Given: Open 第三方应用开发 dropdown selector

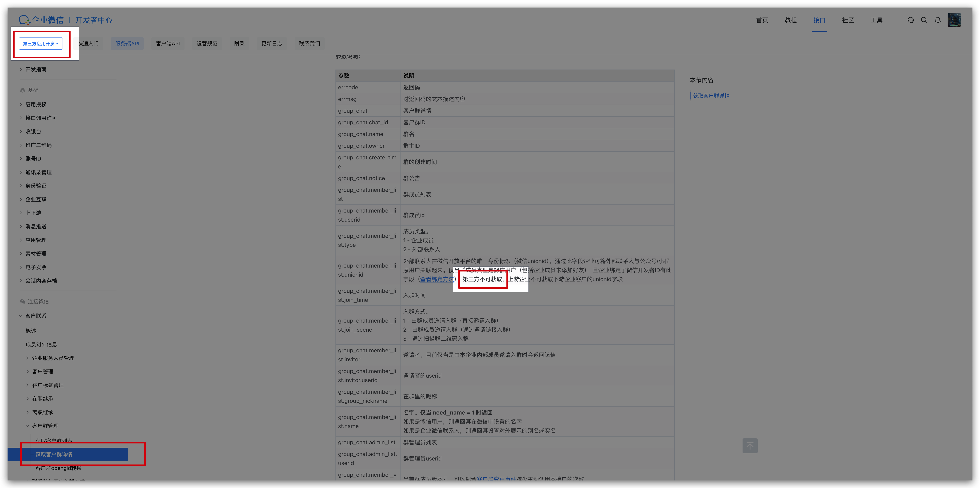Looking at the screenshot, I should 41,43.
